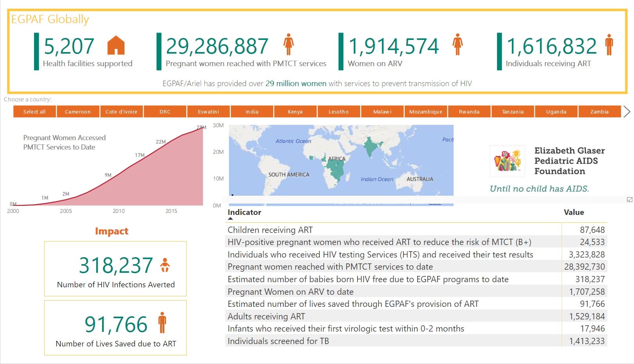Click the 17M data label on chart
The height and width of the screenshot is (364, 634).
(x=140, y=155)
